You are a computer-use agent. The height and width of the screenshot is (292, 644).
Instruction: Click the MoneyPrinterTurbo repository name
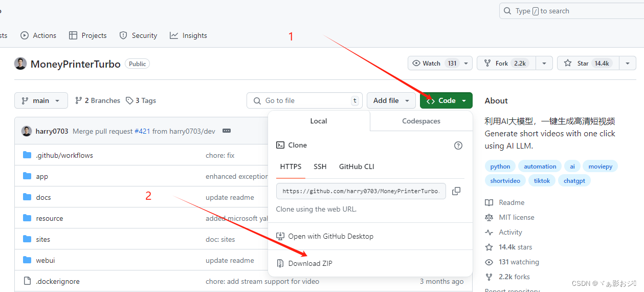coord(76,64)
